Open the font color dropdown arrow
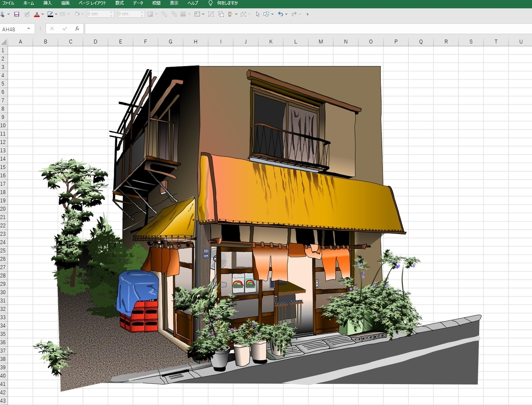532x405 pixels. 43,14
